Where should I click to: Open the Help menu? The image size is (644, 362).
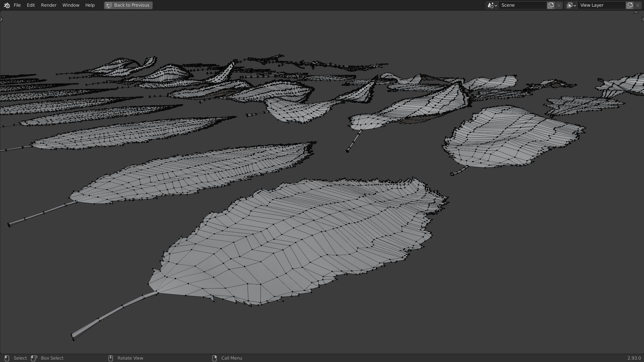tap(90, 5)
